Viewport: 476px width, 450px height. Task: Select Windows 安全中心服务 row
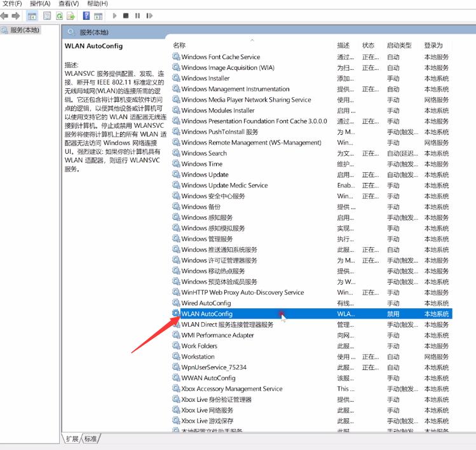click(x=312, y=196)
